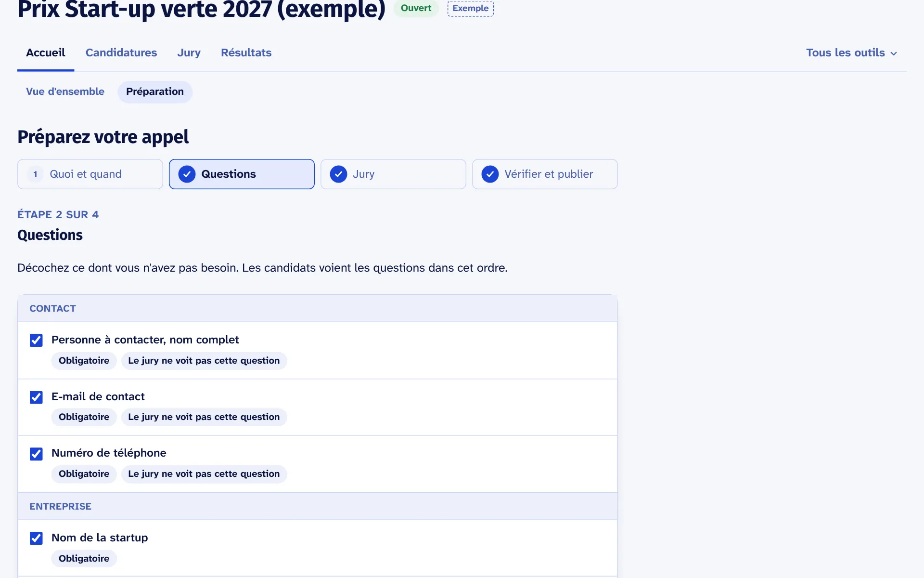Click the ÉTAPE 2 SUR 4 label
Image resolution: width=924 pixels, height=578 pixels.
point(58,215)
